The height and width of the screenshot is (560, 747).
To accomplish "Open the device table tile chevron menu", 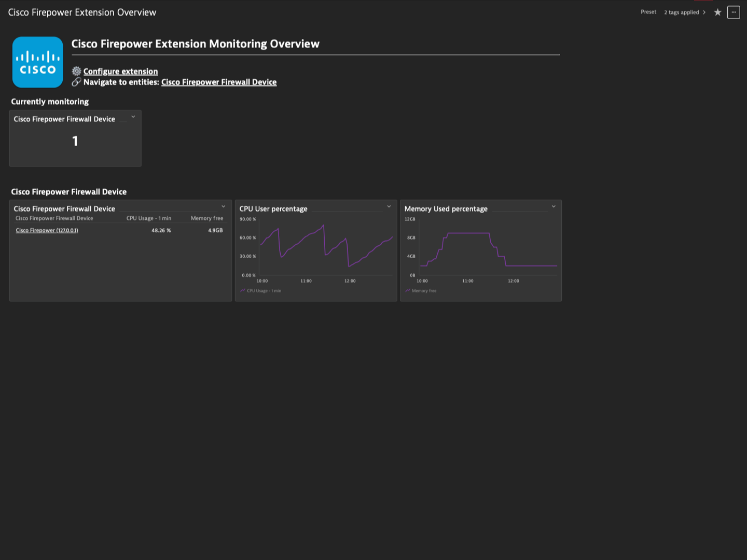I will [x=224, y=206].
